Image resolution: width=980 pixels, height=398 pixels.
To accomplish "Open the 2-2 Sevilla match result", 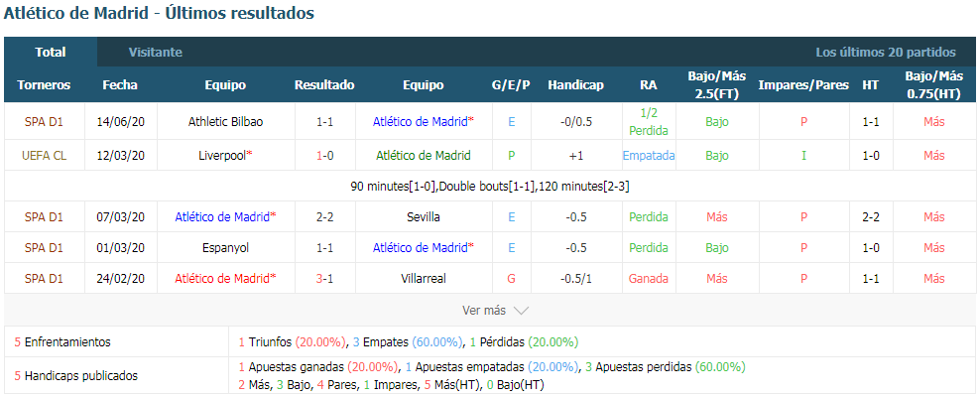I will click(325, 217).
